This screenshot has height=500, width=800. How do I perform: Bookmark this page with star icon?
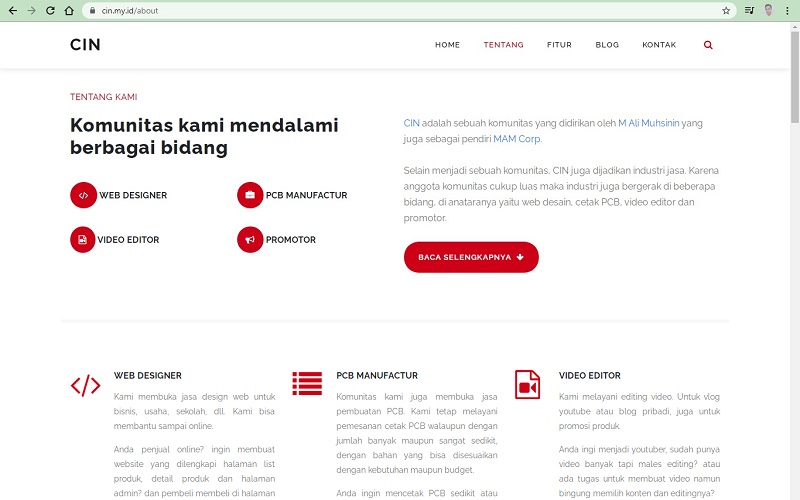(726, 10)
